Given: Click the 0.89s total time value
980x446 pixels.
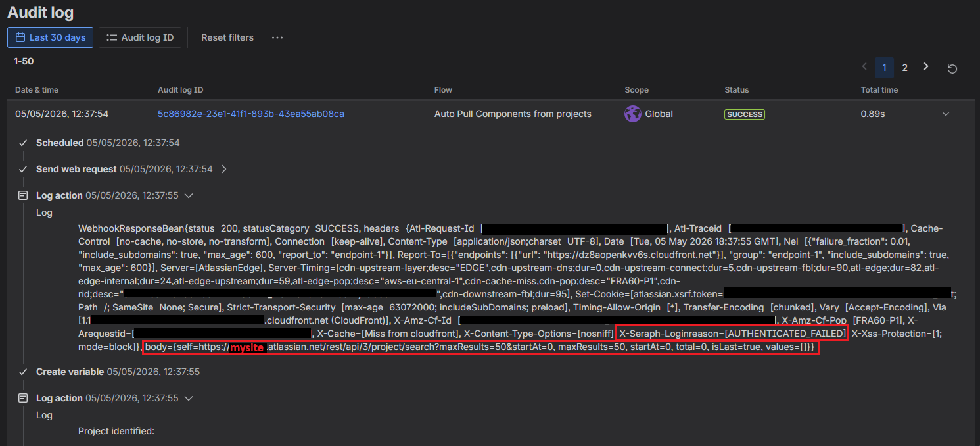Looking at the screenshot, I should click(x=873, y=114).
